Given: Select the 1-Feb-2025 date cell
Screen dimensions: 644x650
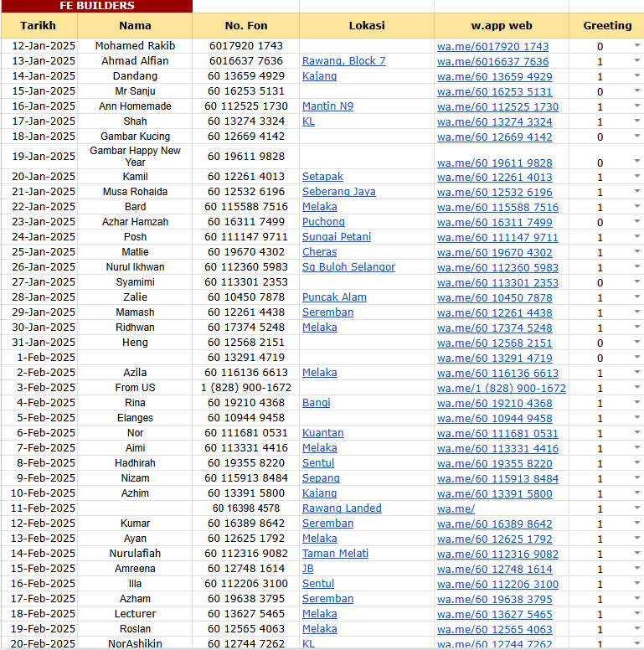Looking at the screenshot, I should coord(39,358).
